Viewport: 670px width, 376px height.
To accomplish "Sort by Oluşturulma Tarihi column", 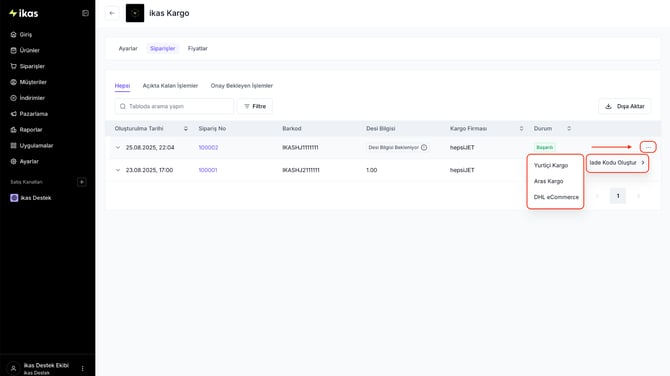I will (x=185, y=129).
